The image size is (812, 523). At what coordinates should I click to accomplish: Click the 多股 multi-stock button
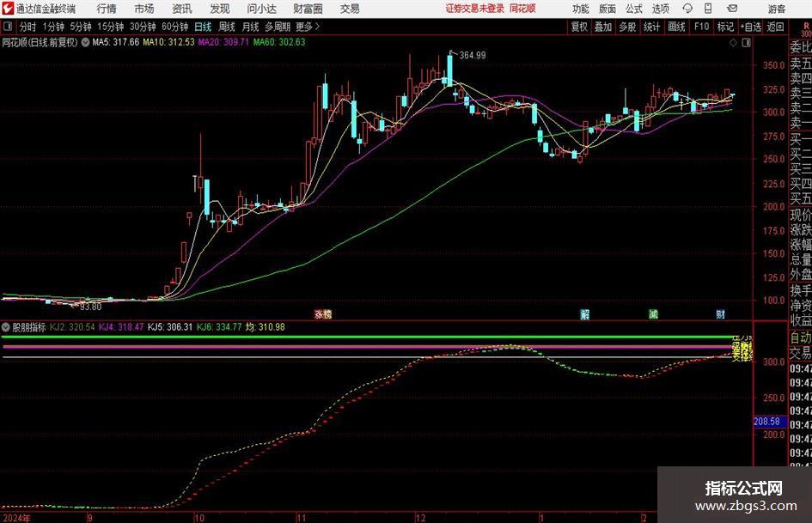pyautogui.click(x=627, y=27)
